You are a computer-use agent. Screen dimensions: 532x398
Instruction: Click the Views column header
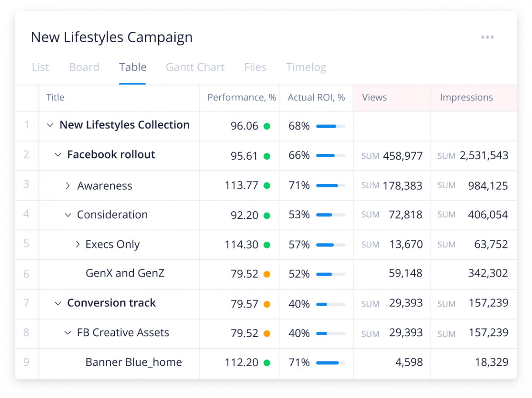(374, 98)
